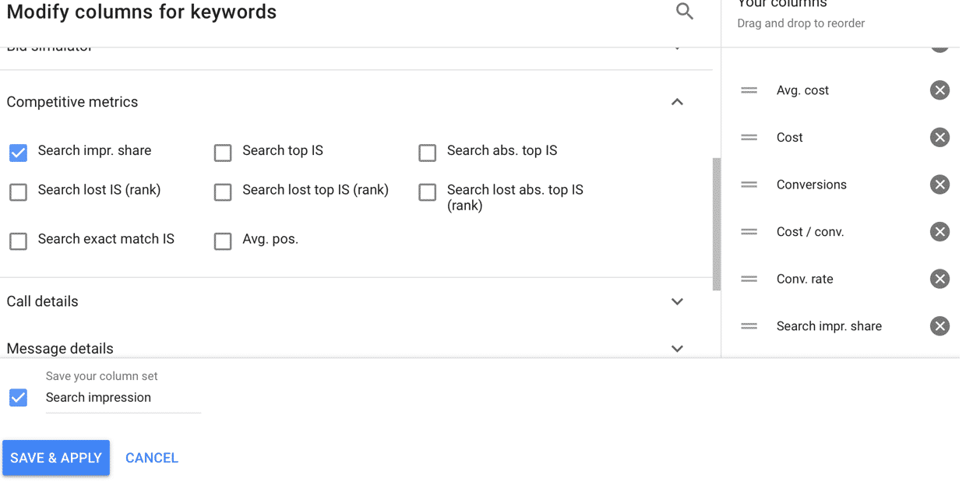
Task: Click the Save & Apply button
Action: (56, 458)
